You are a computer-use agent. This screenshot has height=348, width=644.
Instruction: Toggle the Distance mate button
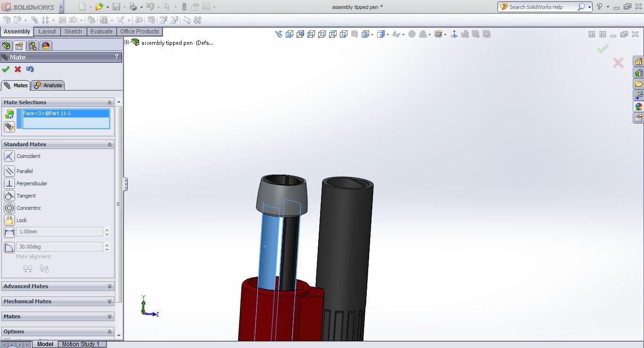coord(9,232)
